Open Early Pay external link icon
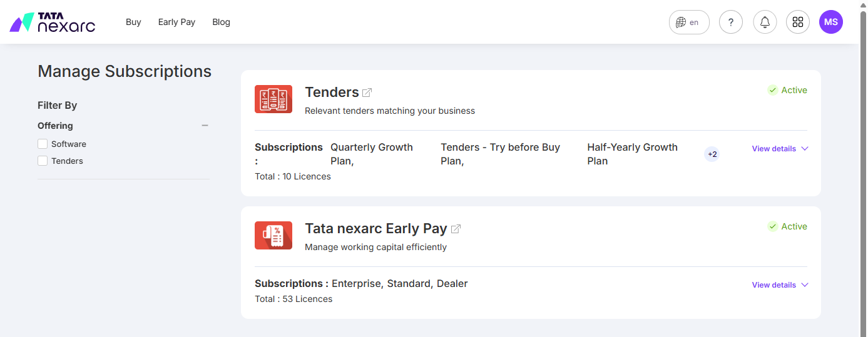Screen dimensions: 868x337 pyautogui.click(x=456, y=229)
